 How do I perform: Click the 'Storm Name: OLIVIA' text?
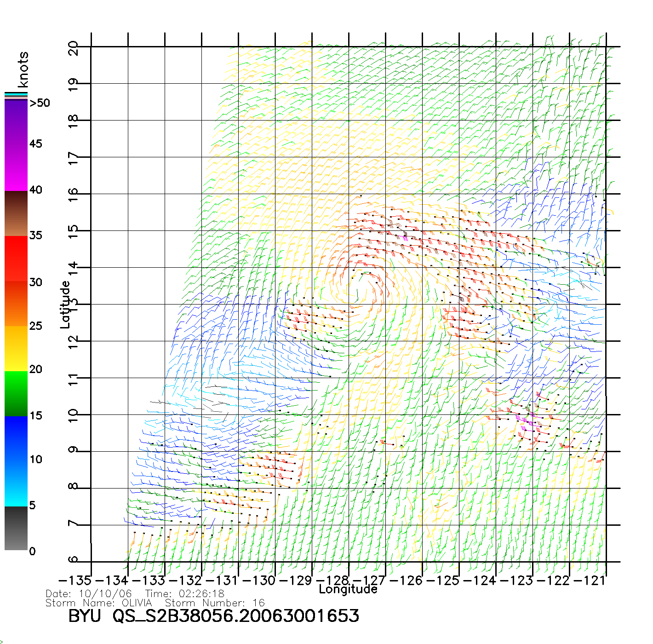pos(98,603)
